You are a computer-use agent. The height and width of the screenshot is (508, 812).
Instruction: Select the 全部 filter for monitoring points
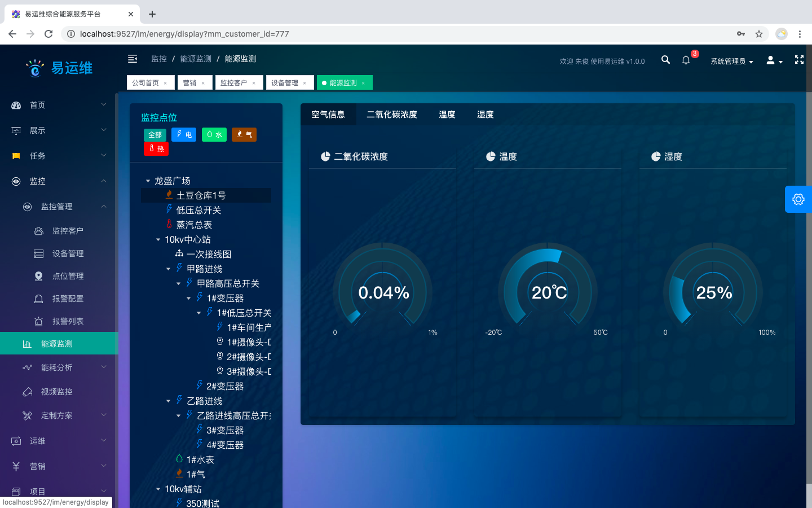click(x=155, y=134)
